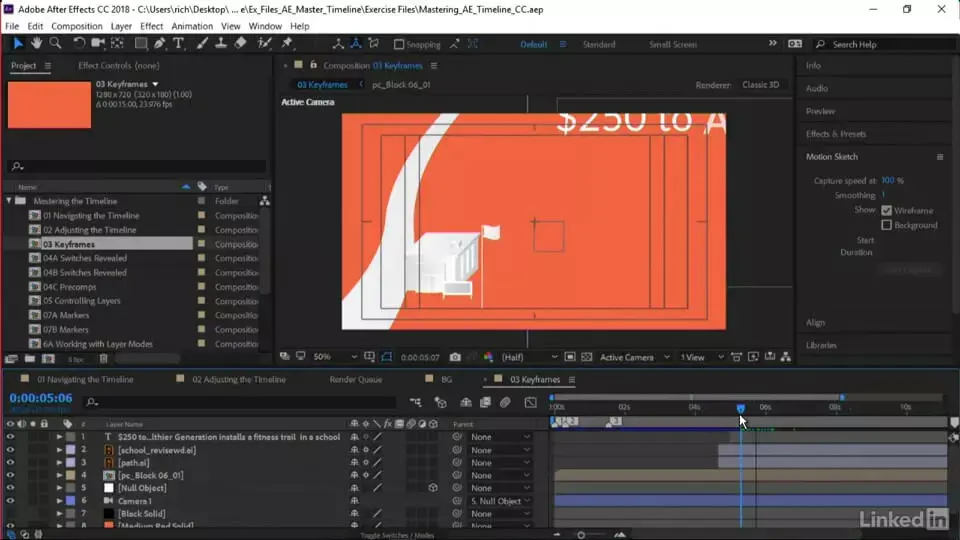Viewport: 960px width, 540px height.
Task: Select the Brush tool
Action: [201, 43]
